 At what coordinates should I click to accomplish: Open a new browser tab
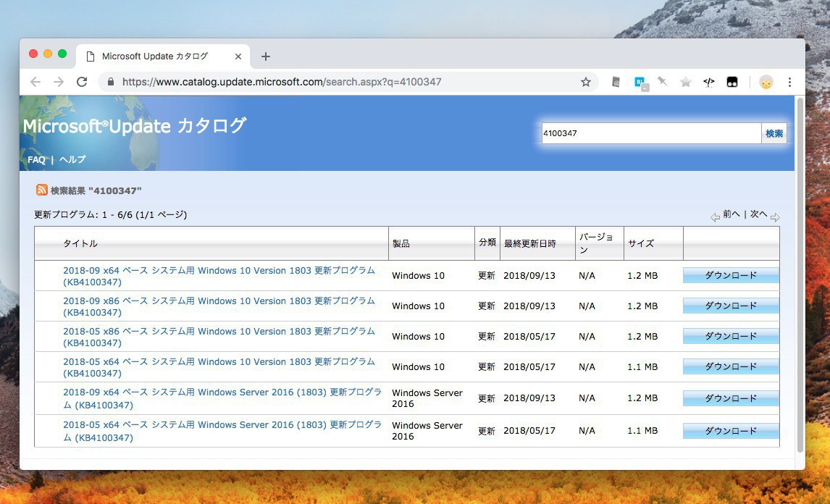coord(266,56)
